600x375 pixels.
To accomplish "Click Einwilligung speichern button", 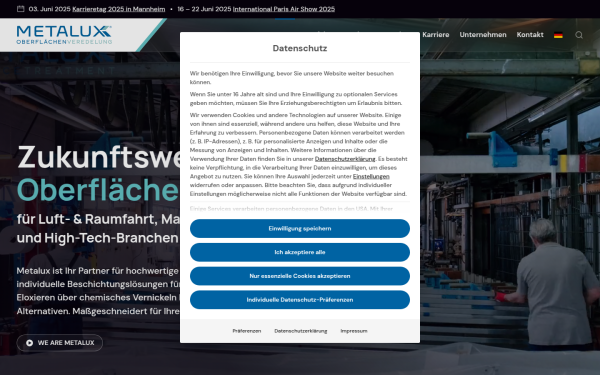I will pos(300,228).
